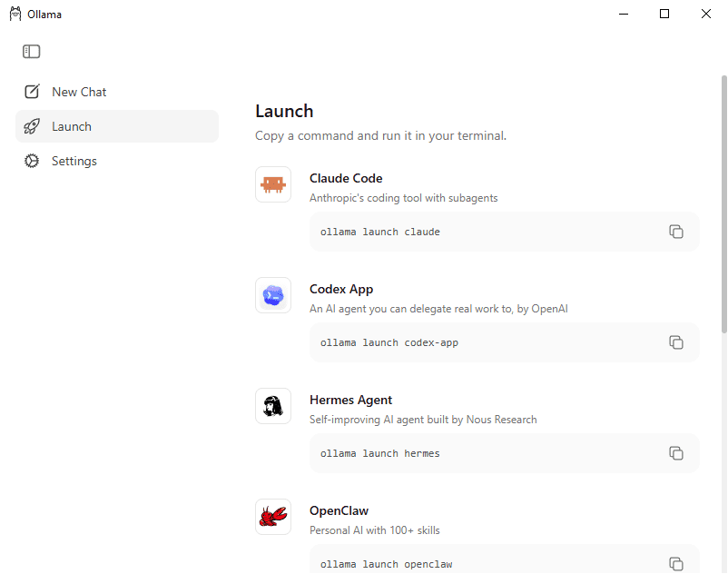This screenshot has width=728, height=574.
Task: Click the Launch rocket icon
Action: point(32,126)
